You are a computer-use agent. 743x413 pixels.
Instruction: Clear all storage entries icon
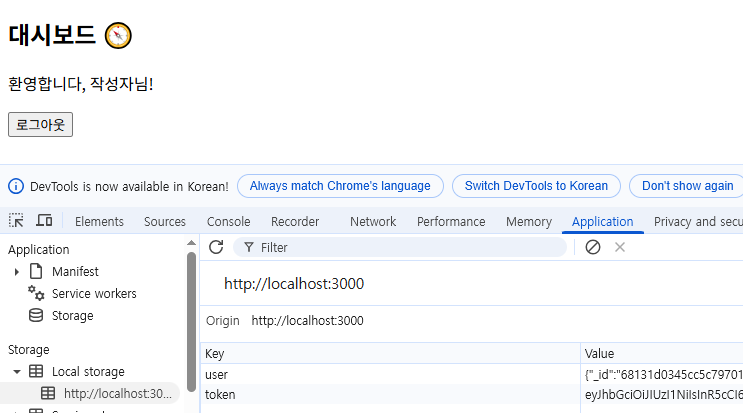[593, 247]
